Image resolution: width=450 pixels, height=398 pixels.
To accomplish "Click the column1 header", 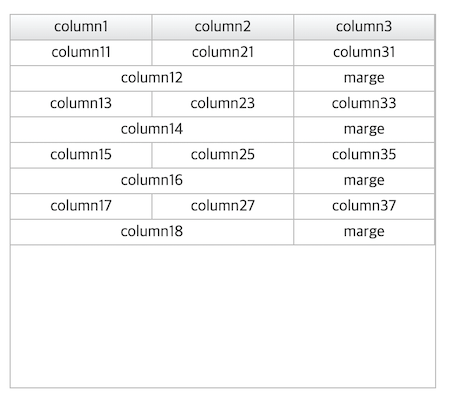I will tap(81, 27).
